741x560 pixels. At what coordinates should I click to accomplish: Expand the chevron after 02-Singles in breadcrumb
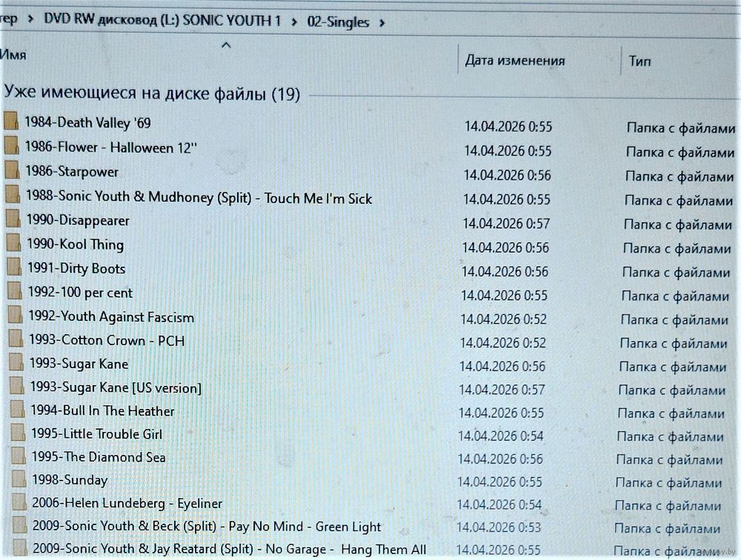coord(382,23)
